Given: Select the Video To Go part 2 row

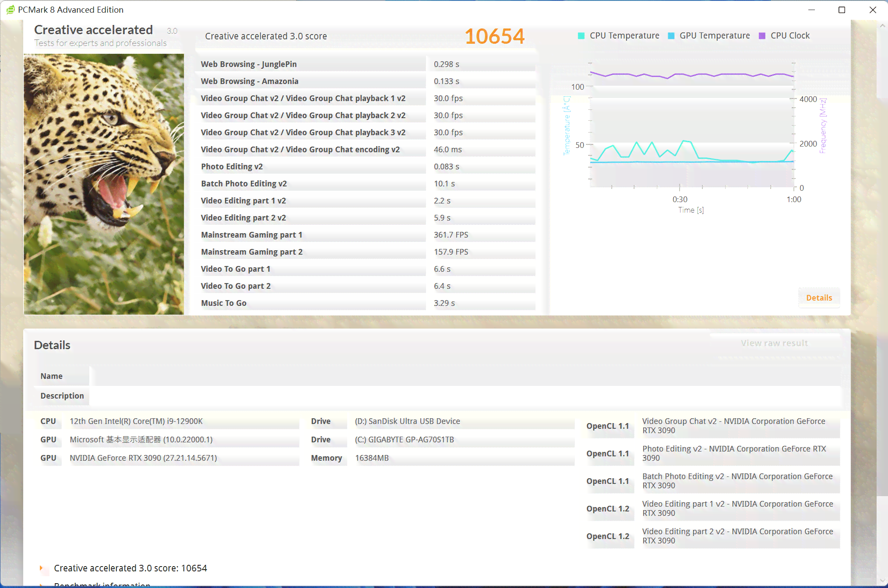Looking at the screenshot, I should (366, 286).
